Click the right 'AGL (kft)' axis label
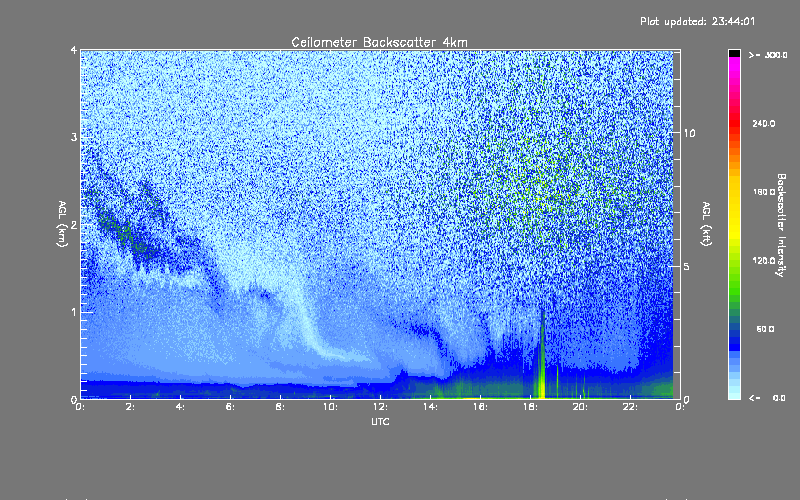 [x=707, y=224]
